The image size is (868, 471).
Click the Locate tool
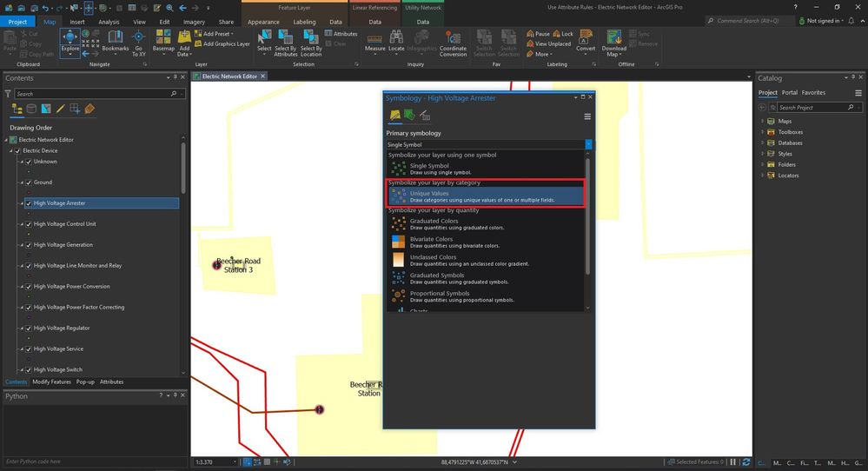coord(396,42)
